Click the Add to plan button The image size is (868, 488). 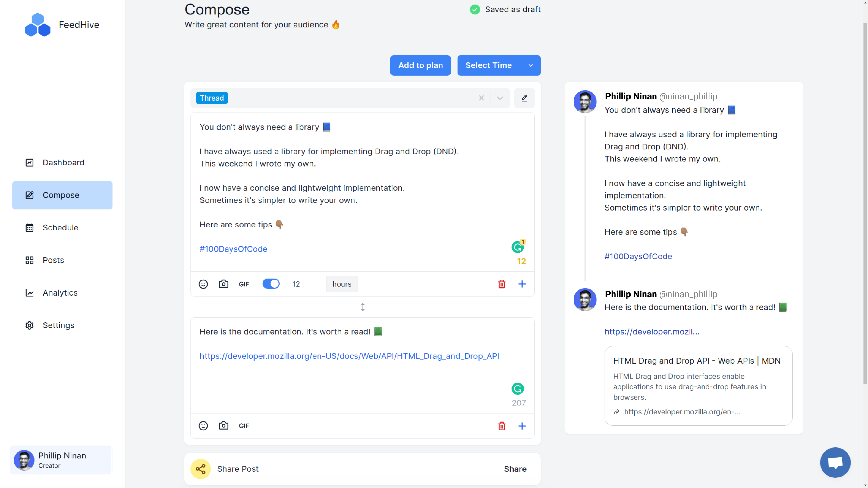(x=420, y=65)
